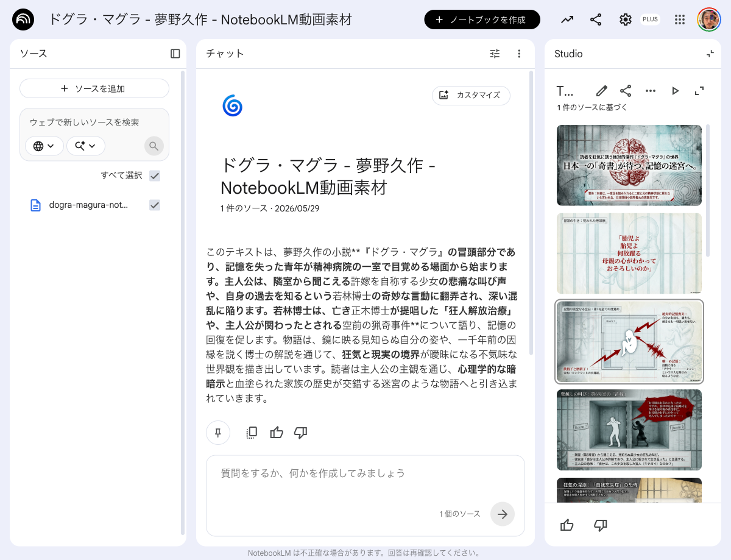Screen dimensions: 731x560
Task: Open the dogra-magura-not... source
Action: 89,205
